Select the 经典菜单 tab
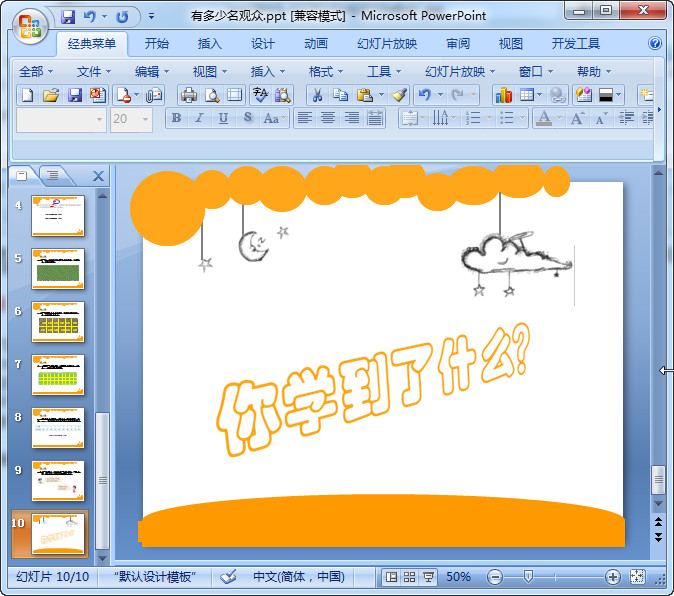Viewport: 674px width, 596px height. [x=92, y=43]
